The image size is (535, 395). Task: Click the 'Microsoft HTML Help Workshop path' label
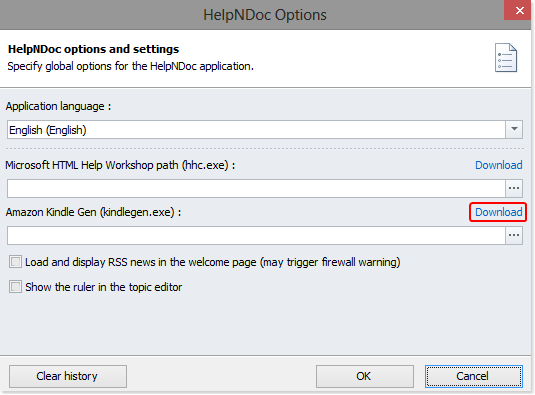(x=120, y=165)
